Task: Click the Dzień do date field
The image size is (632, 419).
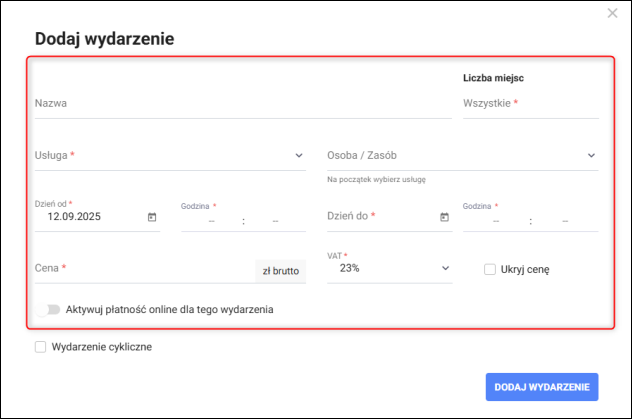Action: pos(380,217)
